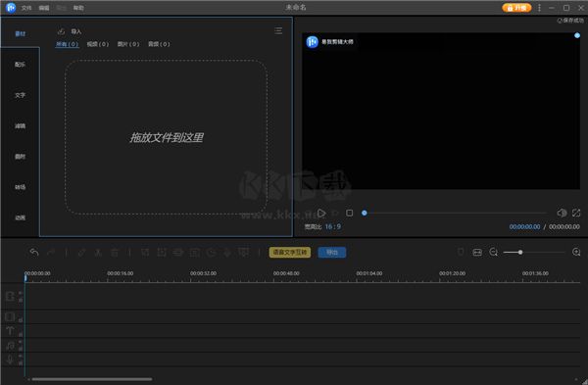Change the 16:9 aspect ratio setting
Screen dimensions: 588x385
click(333, 227)
